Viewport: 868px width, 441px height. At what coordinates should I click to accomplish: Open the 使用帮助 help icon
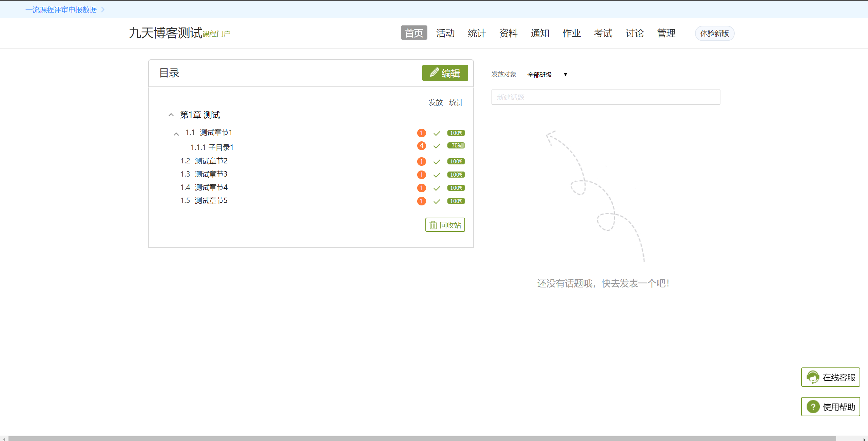coord(813,406)
